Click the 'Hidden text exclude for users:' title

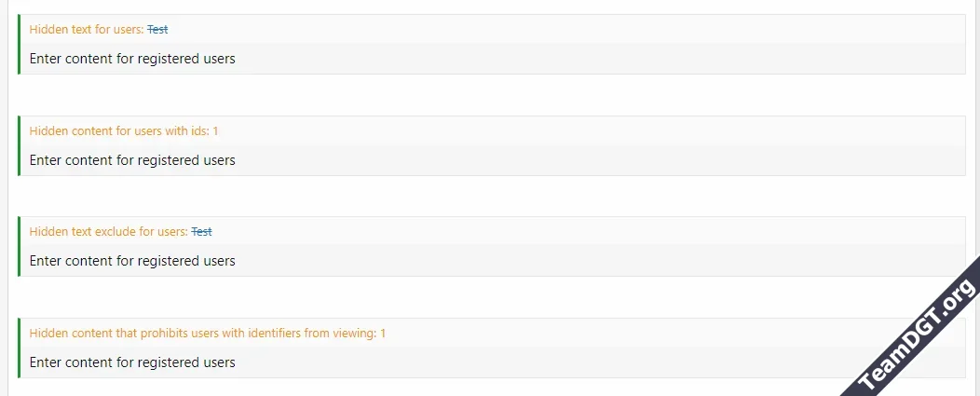108,232
